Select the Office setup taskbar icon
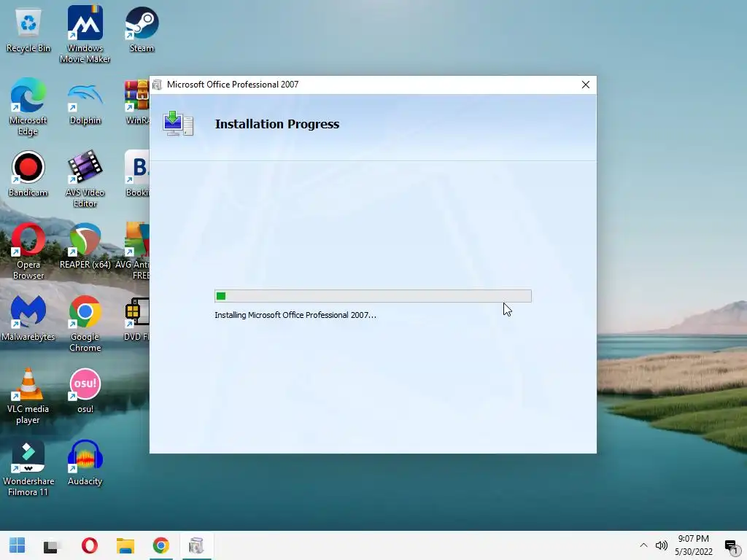747x560 pixels. pyautogui.click(x=196, y=545)
